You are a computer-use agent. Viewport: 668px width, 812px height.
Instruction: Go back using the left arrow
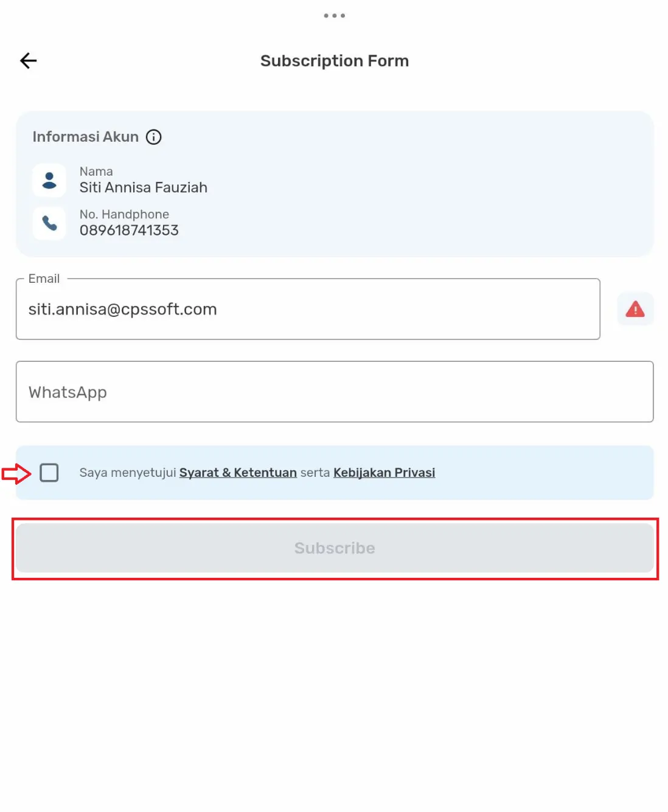(29, 61)
